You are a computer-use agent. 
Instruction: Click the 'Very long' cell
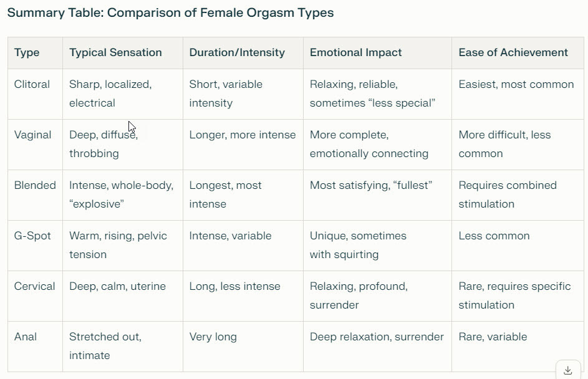213,337
